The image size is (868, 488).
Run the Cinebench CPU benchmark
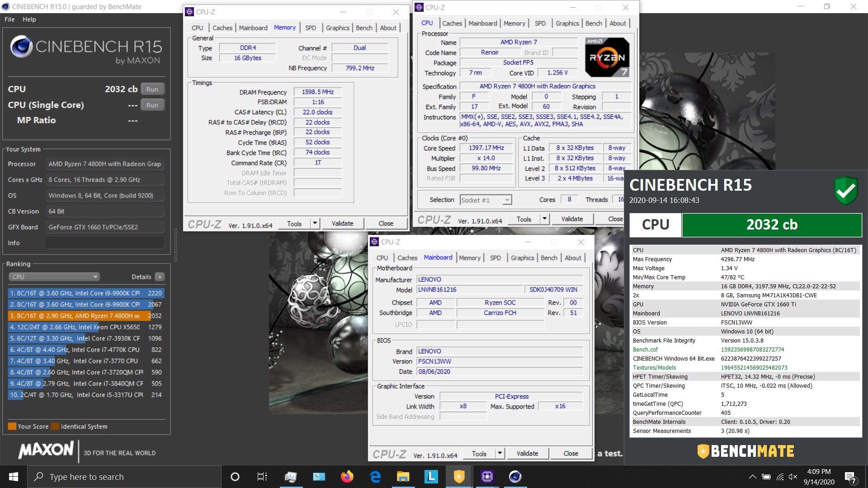(x=152, y=89)
